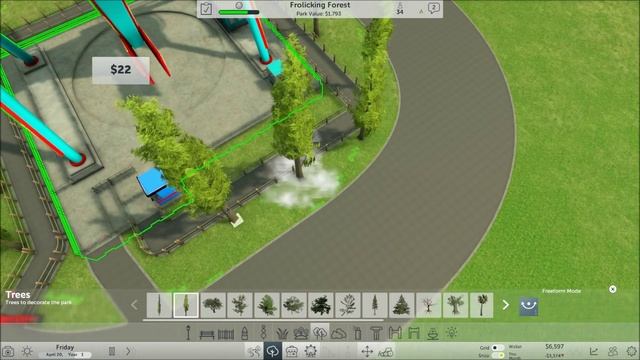Select the palm tree thumbnail
The image size is (640, 360).
point(482,305)
